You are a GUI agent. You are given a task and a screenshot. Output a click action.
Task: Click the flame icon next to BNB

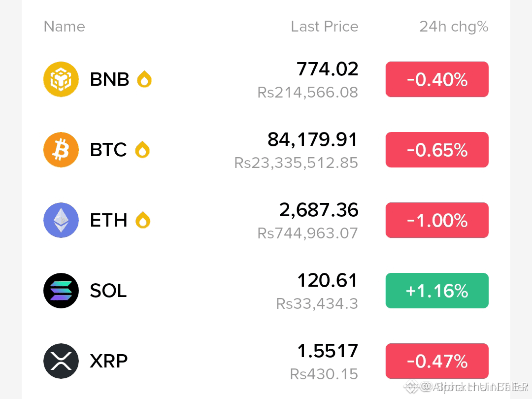144,79
